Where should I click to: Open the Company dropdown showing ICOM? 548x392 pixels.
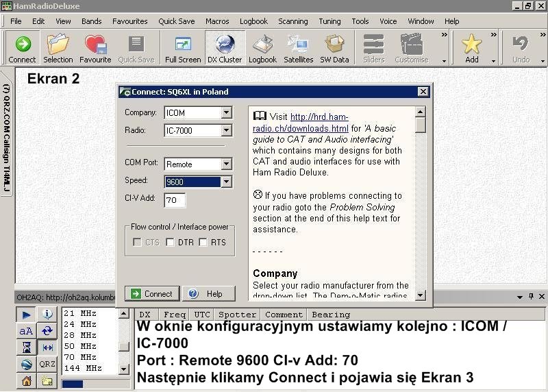[227, 112]
